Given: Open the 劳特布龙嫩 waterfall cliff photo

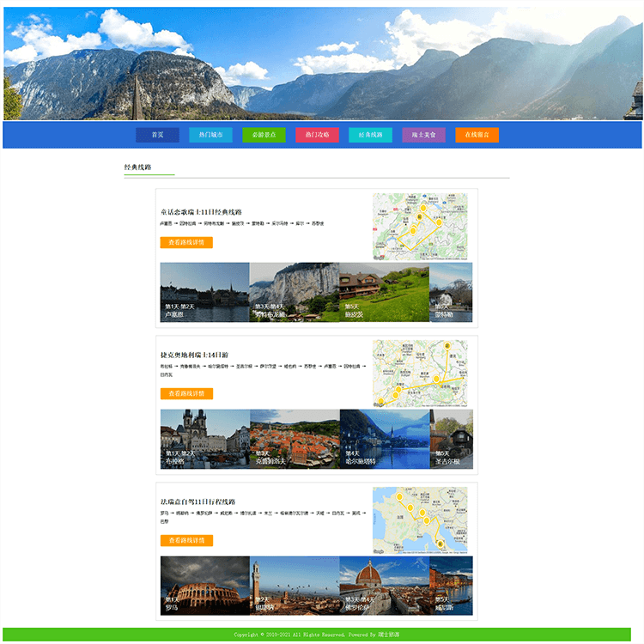Looking at the screenshot, I should click(295, 293).
